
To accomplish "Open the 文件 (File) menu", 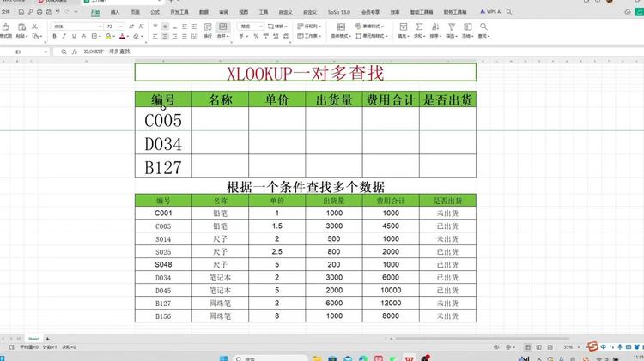I will click(5, 12).
